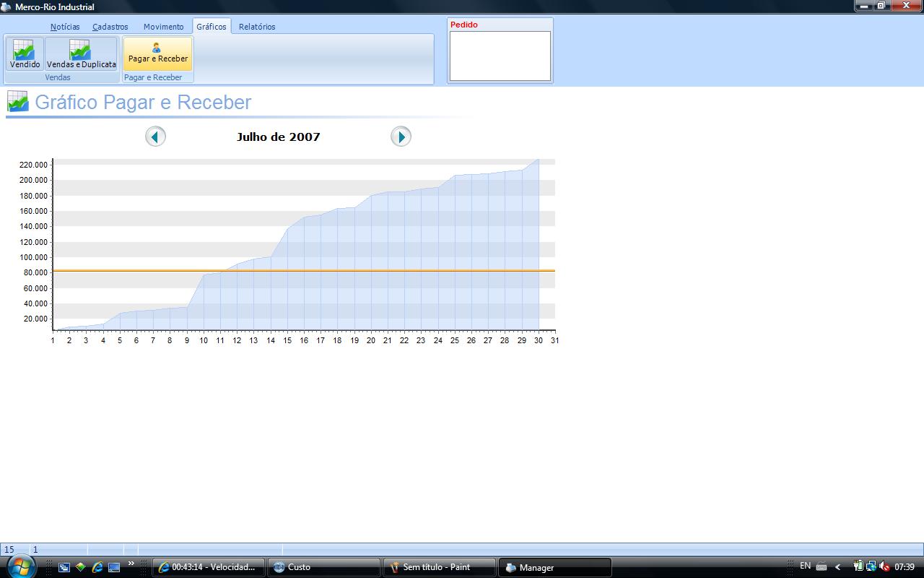The width and height of the screenshot is (924, 578).
Task: Open the Cadastros tab
Action: [x=110, y=27]
